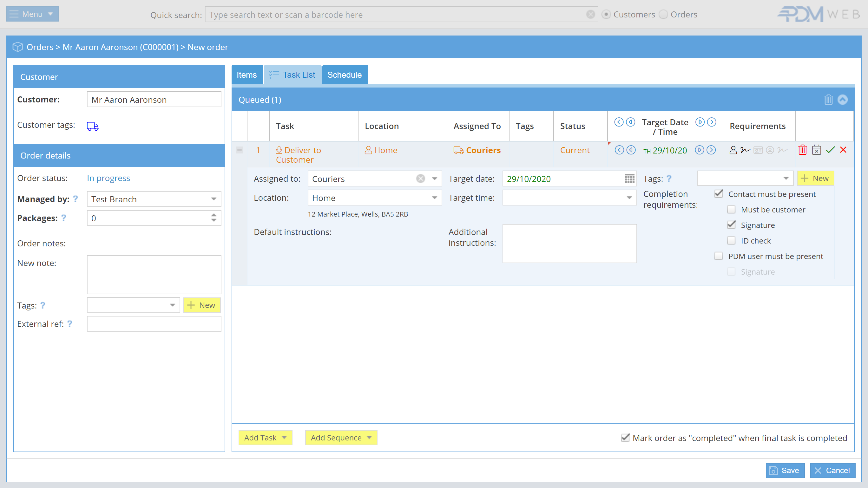Clear the Couriers assignment with the circled X
The width and height of the screenshot is (868, 488).
[x=421, y=179]
